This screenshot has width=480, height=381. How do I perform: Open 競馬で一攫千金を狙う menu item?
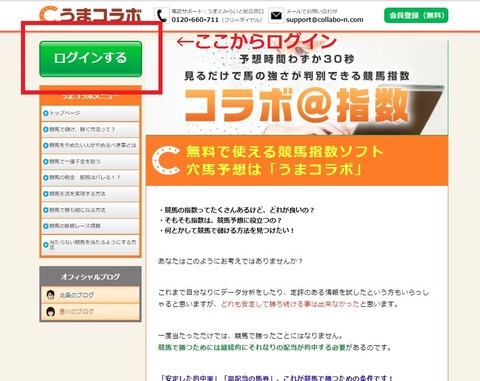click(x=90, y=162)
